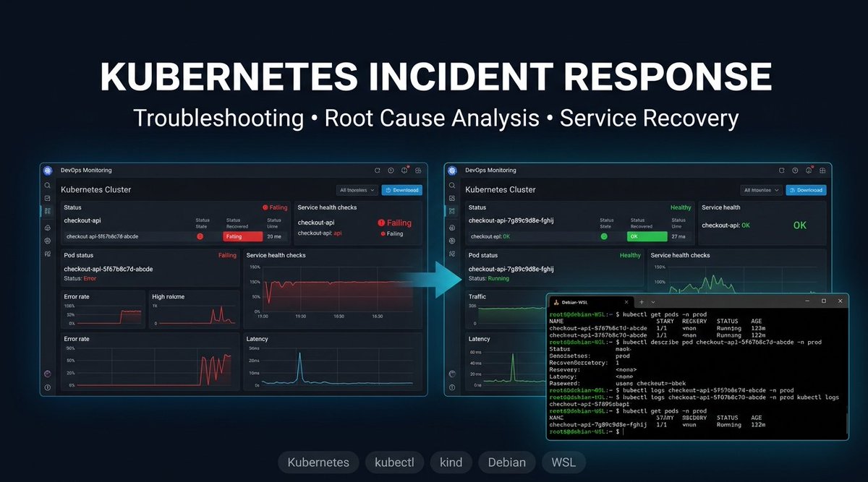Click the Kubernetes logo in right dashboard
The image size is (868, 482).
click(x=453, y=171)
